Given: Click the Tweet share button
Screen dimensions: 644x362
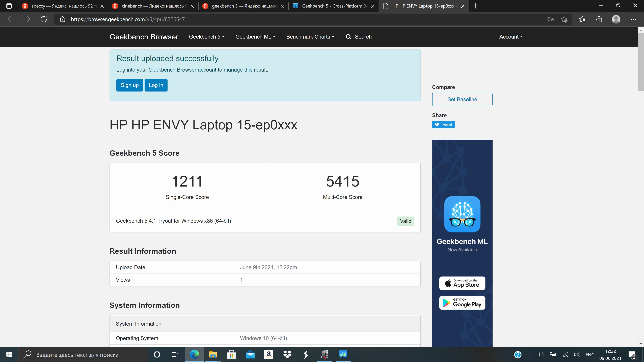Looking at the screenshot, I should click(443, 124).
